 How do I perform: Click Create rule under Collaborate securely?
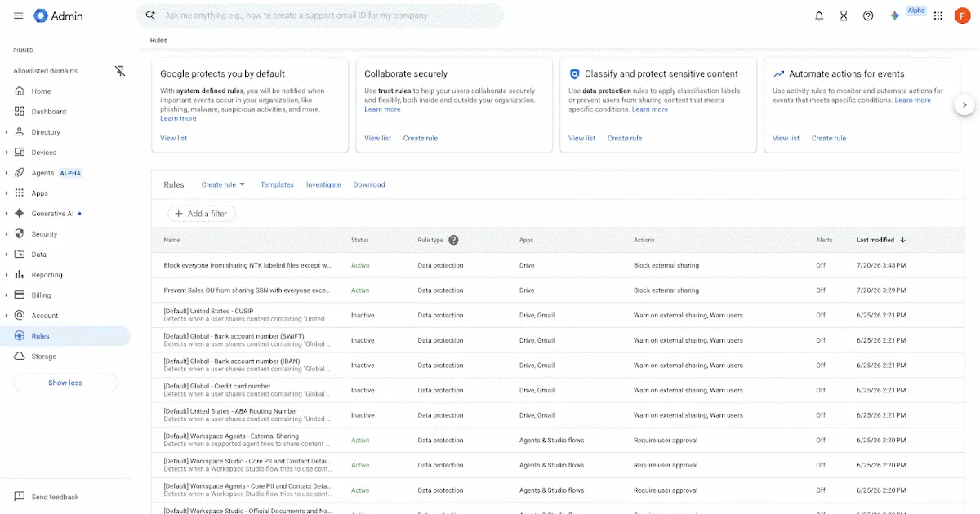(x=421, y=138)
